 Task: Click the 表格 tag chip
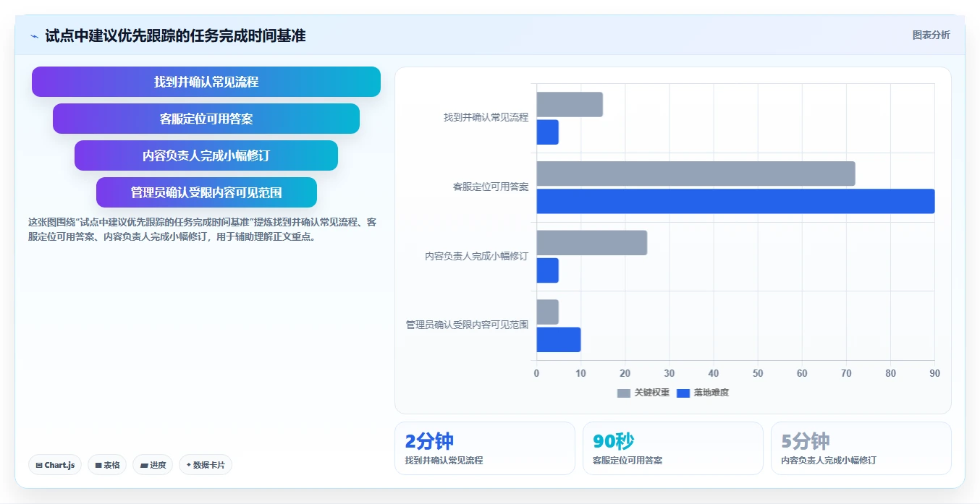[x=108, y=465]
